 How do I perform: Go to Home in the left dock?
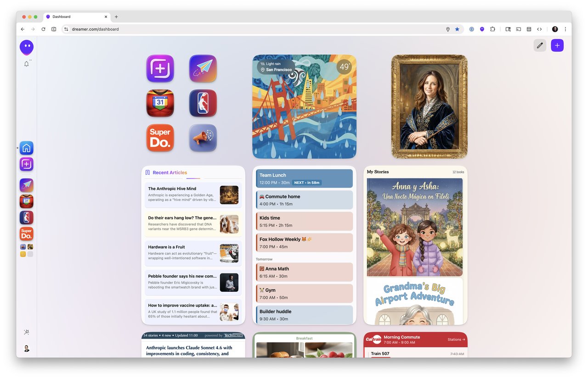tap(27, 148)
